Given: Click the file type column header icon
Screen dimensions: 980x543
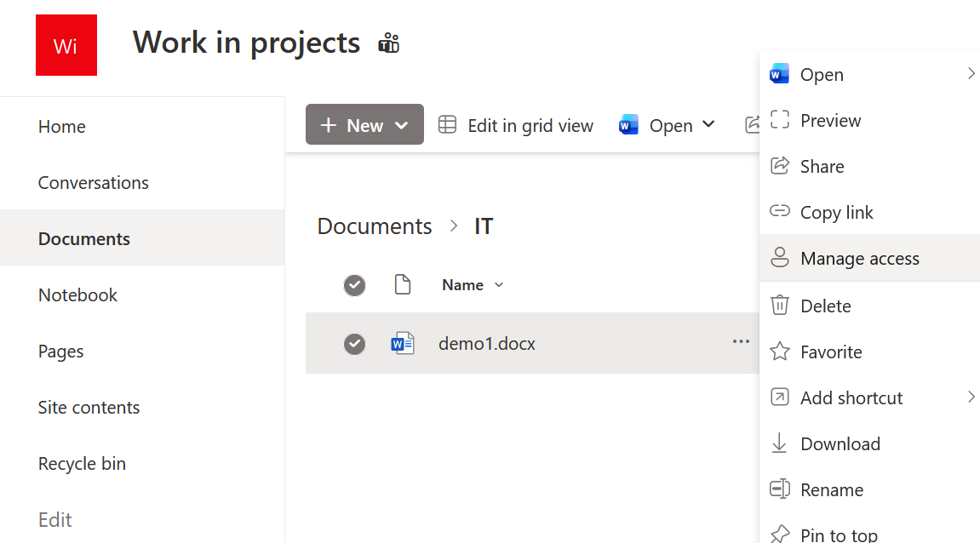Looking at the screenshot, I should tap(403, 284).
